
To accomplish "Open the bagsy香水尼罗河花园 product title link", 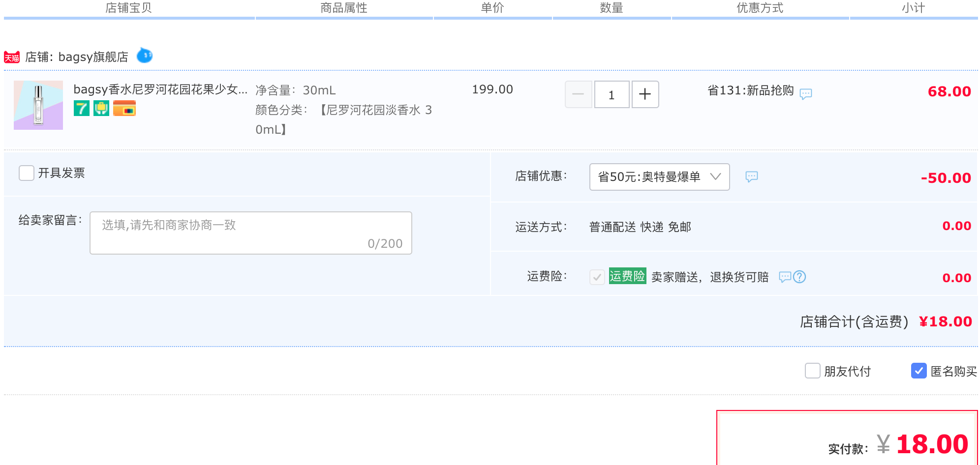I will [x=160, y=89].
